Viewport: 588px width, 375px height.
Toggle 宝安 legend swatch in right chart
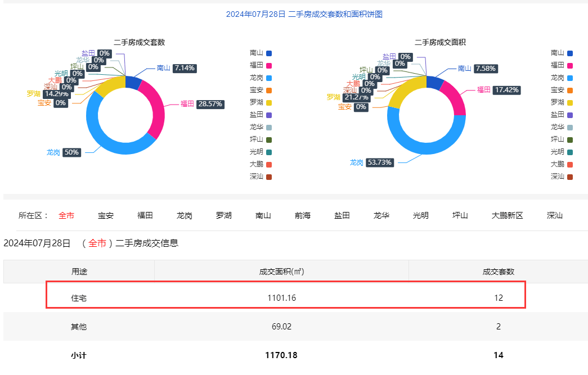(x=570, y=91)
